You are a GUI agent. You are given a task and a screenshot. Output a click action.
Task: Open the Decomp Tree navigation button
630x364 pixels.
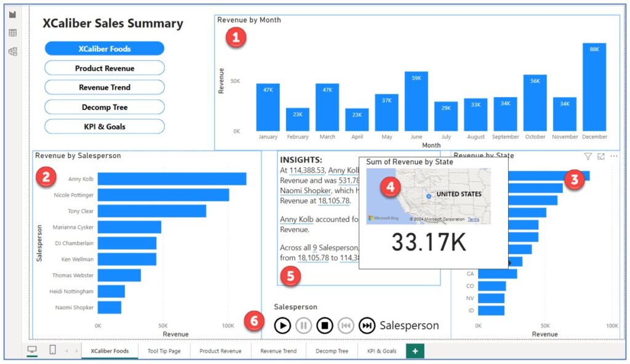tap(105, 107)
